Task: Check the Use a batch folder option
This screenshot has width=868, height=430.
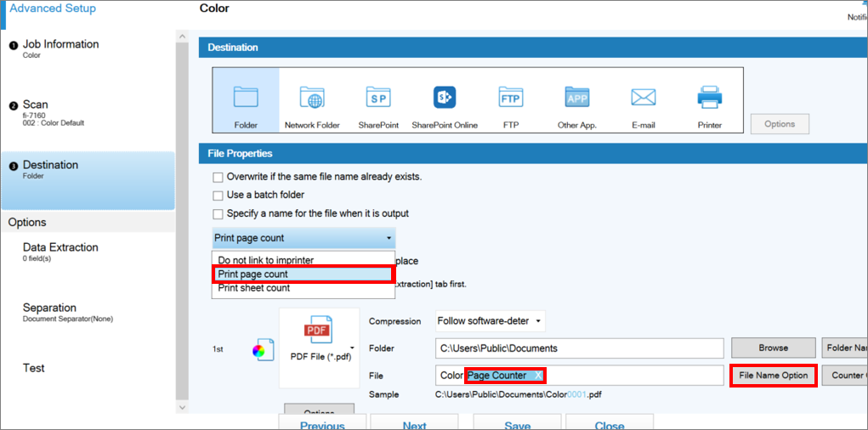Action: pos(218,195)
